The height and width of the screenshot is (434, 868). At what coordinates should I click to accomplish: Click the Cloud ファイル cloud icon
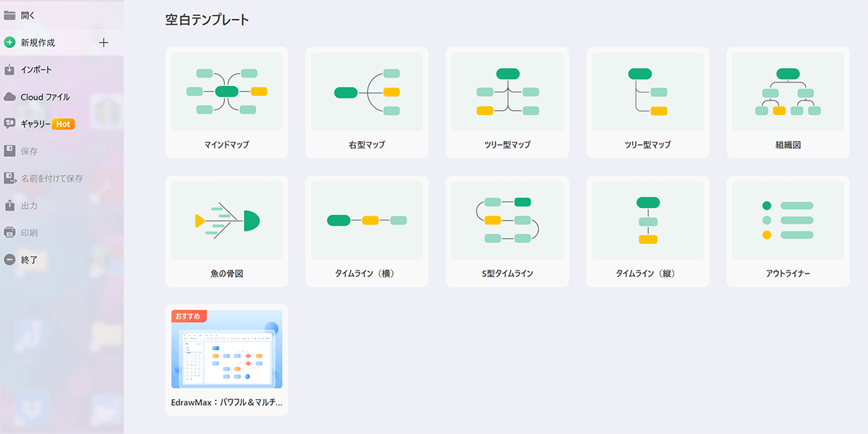click(9, 97)
